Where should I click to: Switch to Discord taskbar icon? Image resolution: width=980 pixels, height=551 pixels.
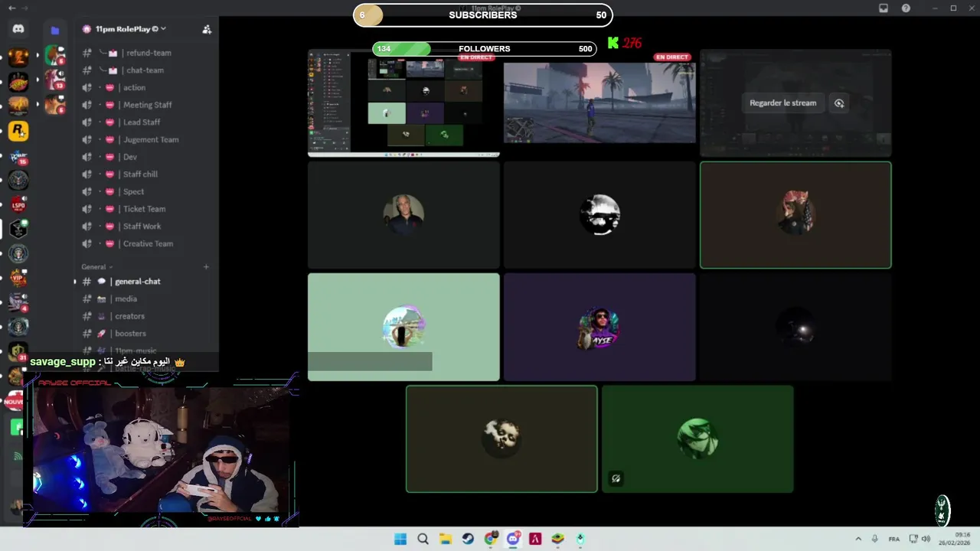pos(513,539)
